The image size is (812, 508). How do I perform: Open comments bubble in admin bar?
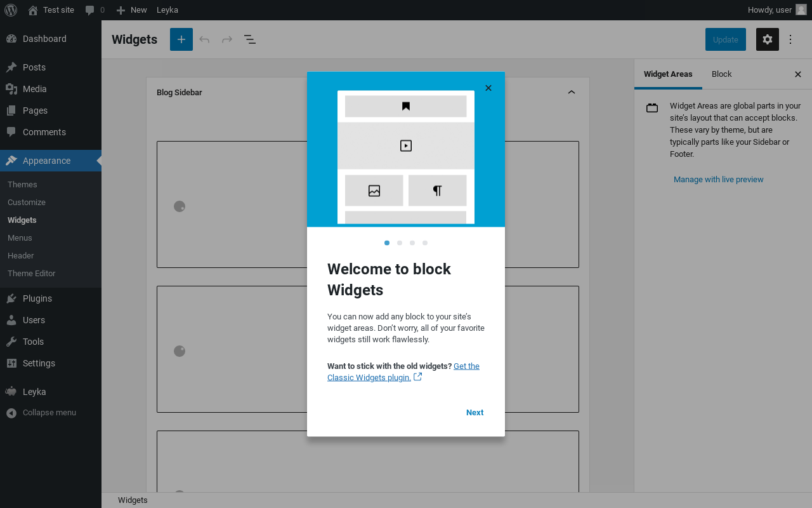pos(95,10)
